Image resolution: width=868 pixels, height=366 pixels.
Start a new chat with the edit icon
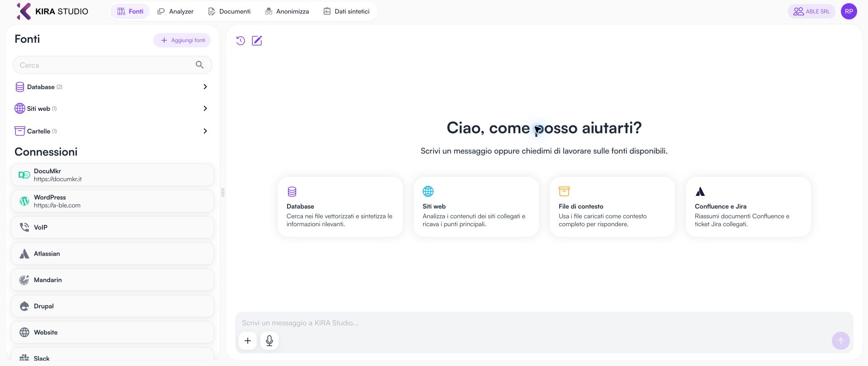(257, 41)
